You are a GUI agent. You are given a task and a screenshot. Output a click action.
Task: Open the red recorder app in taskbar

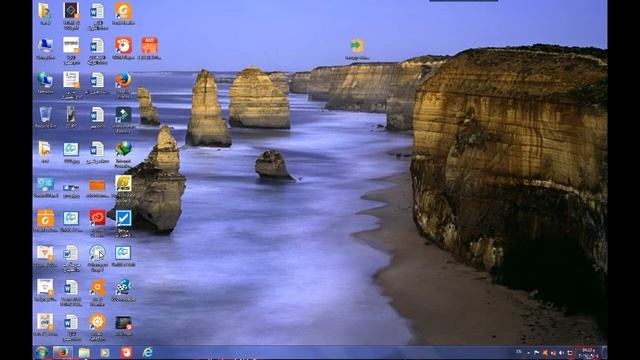coord(126,353)
